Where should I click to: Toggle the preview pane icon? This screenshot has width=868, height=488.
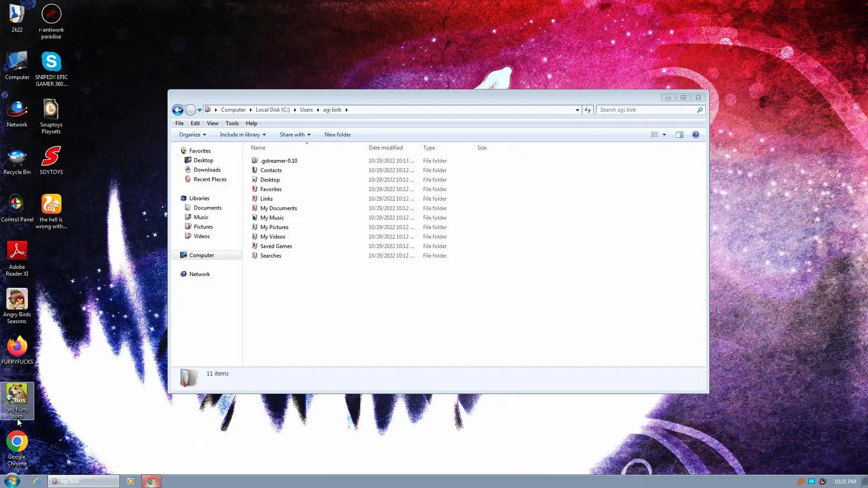[679, 135]
